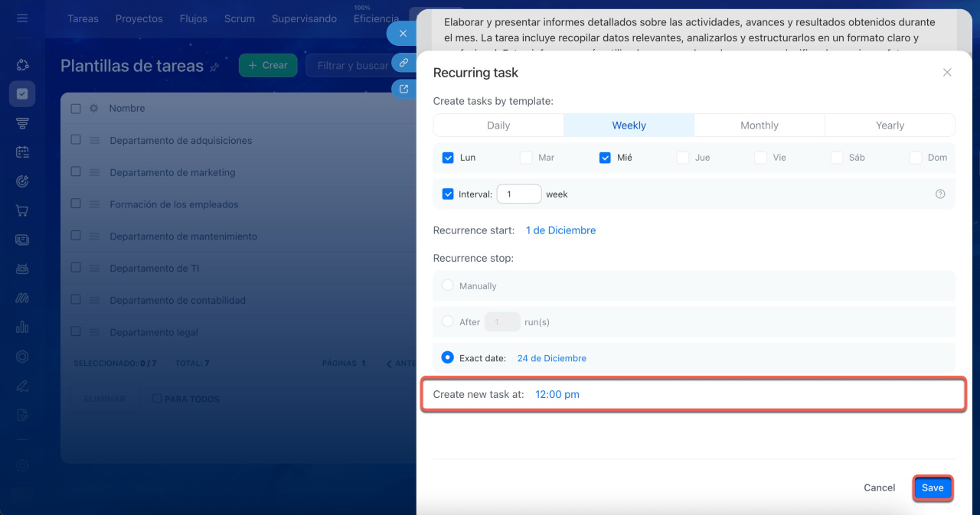Click the shopping cart icon in sidebar
980x515 pixels.
point(22,210)
